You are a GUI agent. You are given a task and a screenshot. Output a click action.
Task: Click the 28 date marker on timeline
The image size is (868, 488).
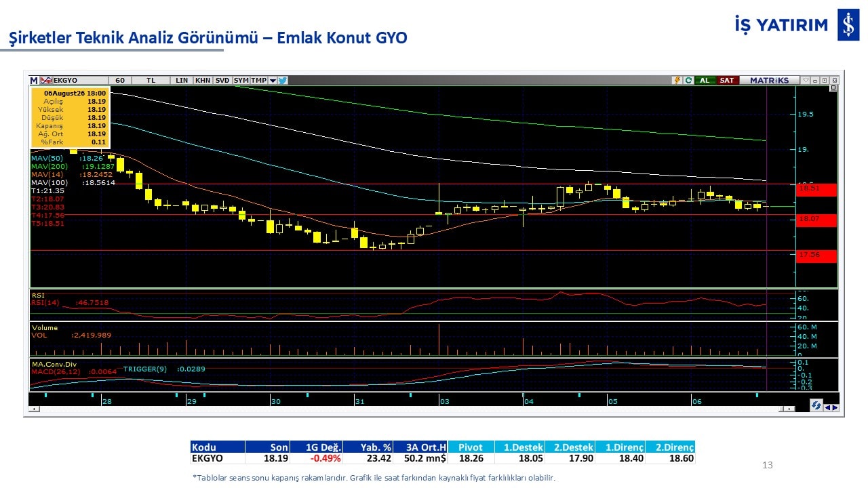coord(106,401)
